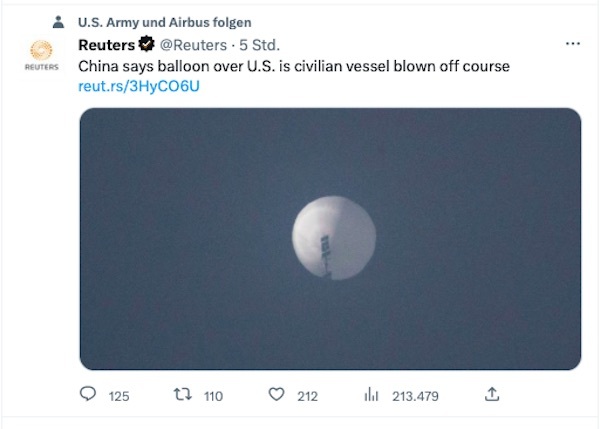600x429 pixels.
Task: Click the reply speech bubble icon
Action: point(88,394)
